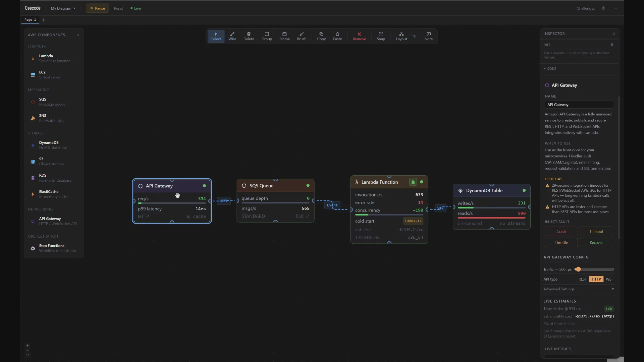Select the RDS relational database component
Image resolution: width=644 pixels, height=362 pixels.
pos(54,178)
